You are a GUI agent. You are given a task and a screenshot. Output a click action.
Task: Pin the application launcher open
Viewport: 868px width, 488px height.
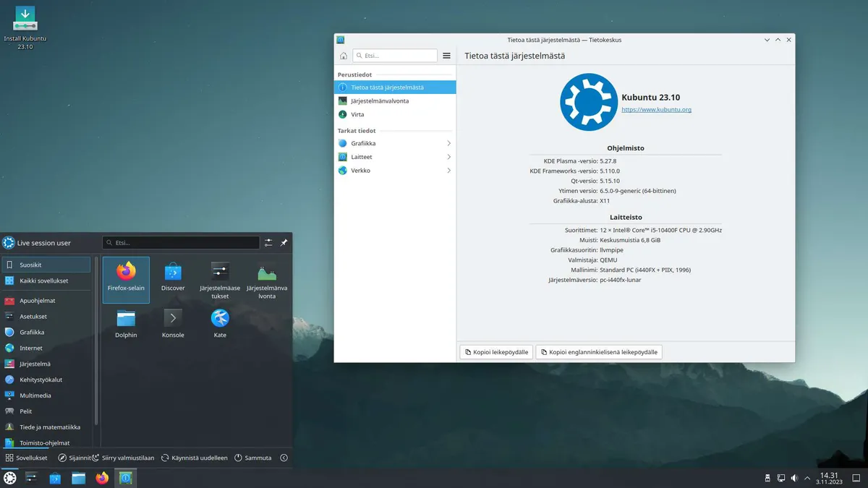[x=284, y=243]
